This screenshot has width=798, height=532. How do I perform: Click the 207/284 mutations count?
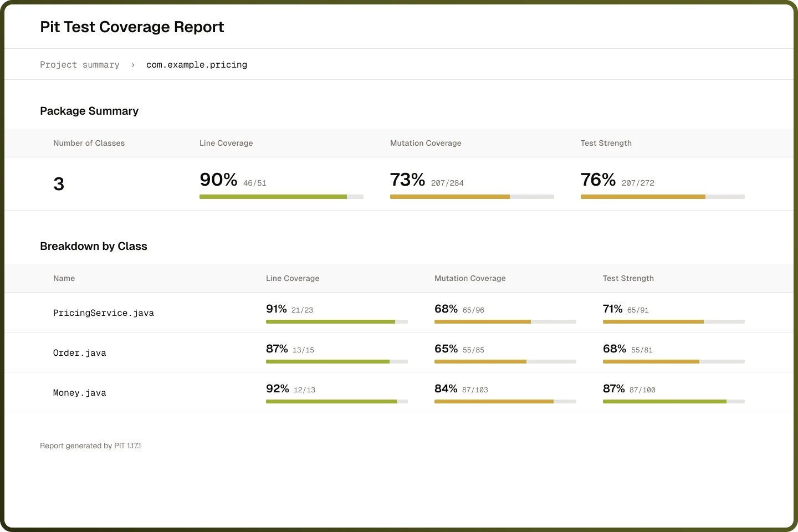tap(448, 183)
